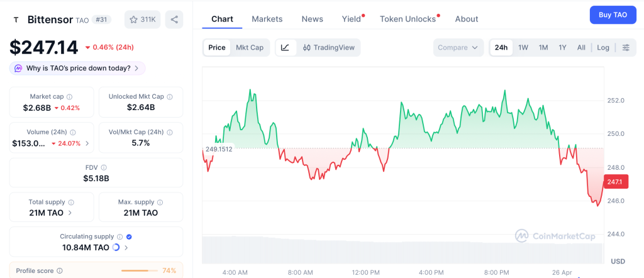This screenshot has width=644, height=278.
Task: Click Bittensor TAO logo icon
Action: (16, 19)
